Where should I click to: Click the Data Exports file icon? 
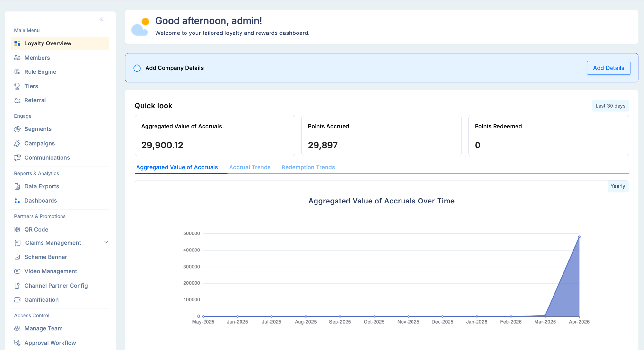tap(17, 186)
